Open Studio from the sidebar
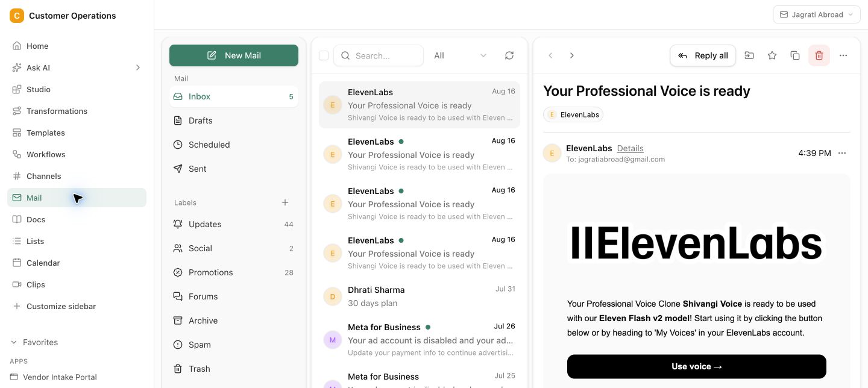The width and height of the screenshot is (868, 388). point(77,89)
